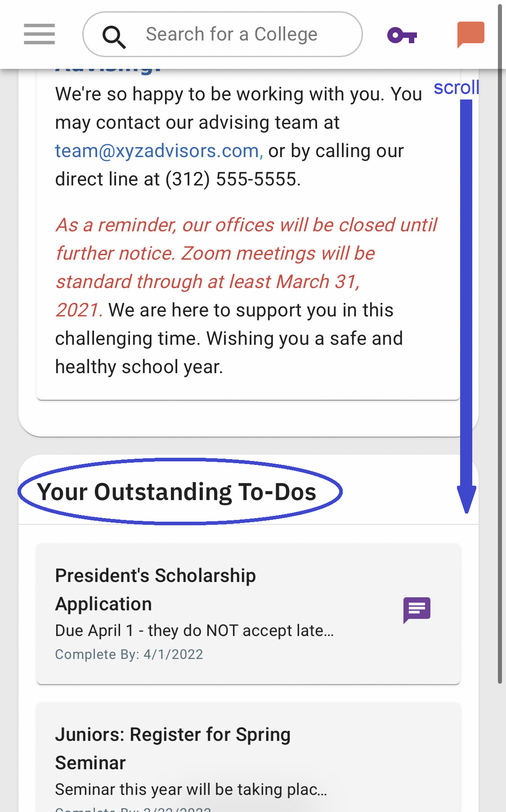Viewport: 506px width, 812px height.
Task: Click the Complete By: 4/1/2022 date
Action: click(129, 654)
